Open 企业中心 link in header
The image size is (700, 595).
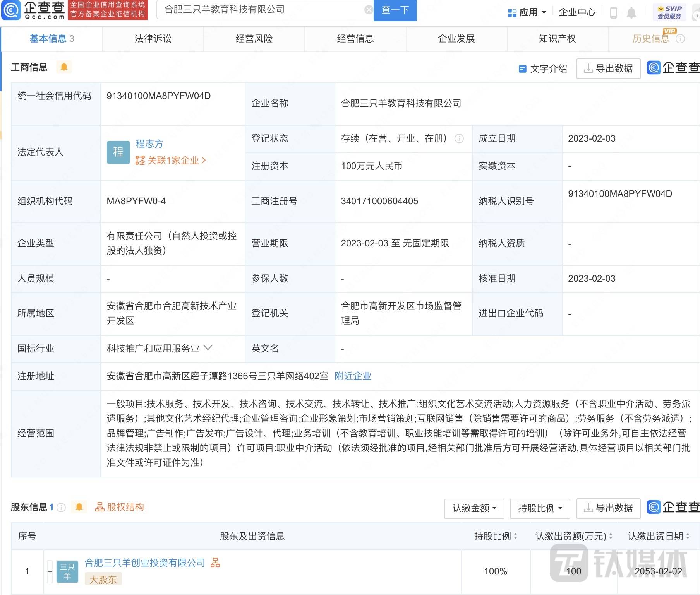coord(577,12)
